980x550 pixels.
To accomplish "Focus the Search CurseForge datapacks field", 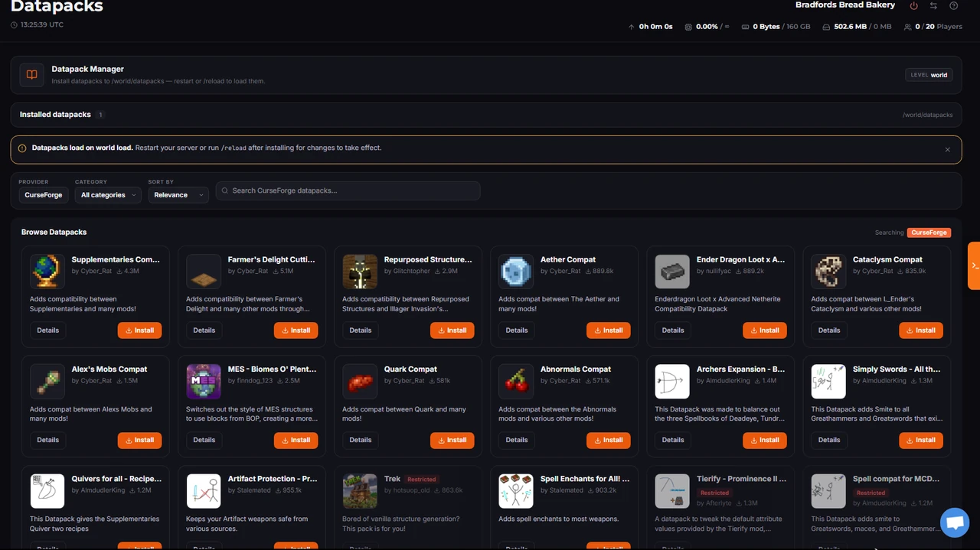I will tap(348, 190).
